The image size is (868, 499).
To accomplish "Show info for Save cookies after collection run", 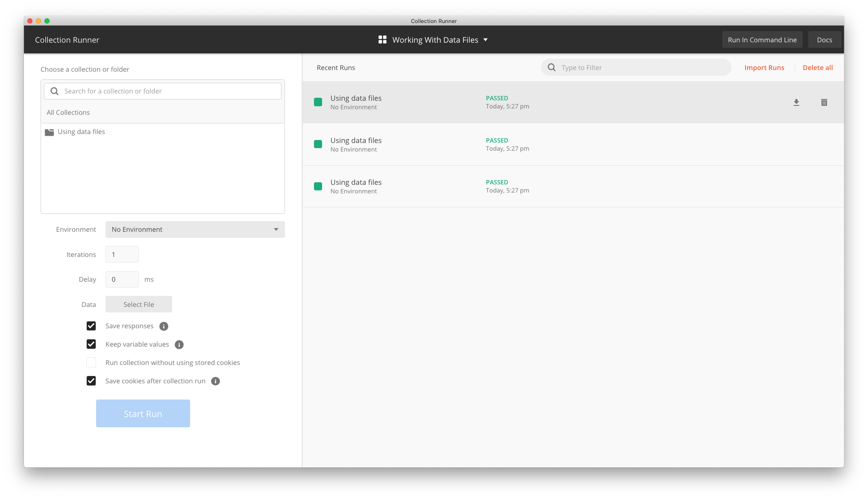I will (x=216, y=381).
